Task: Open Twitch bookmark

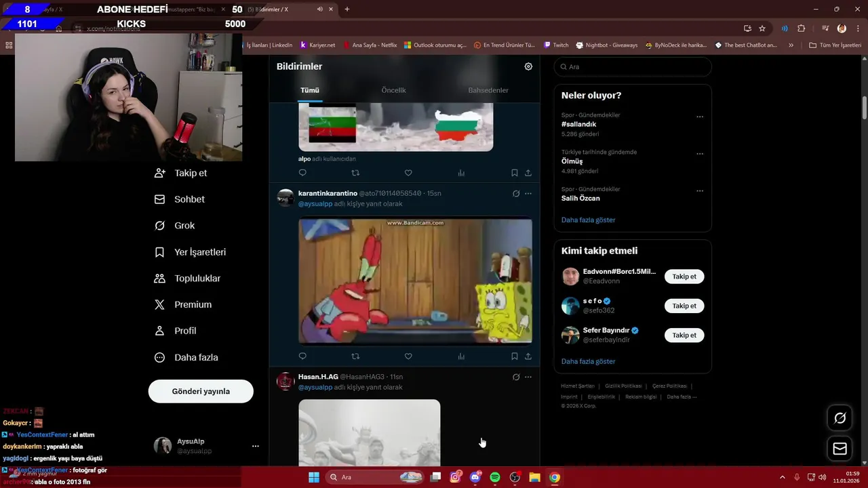Action: tap(556, 45)
